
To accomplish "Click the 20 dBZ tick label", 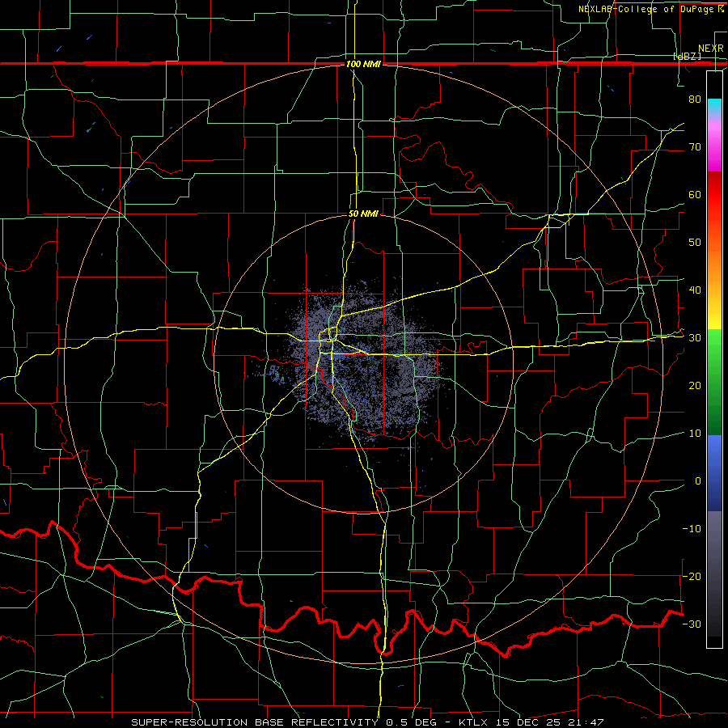I will [x=695, y=385].
